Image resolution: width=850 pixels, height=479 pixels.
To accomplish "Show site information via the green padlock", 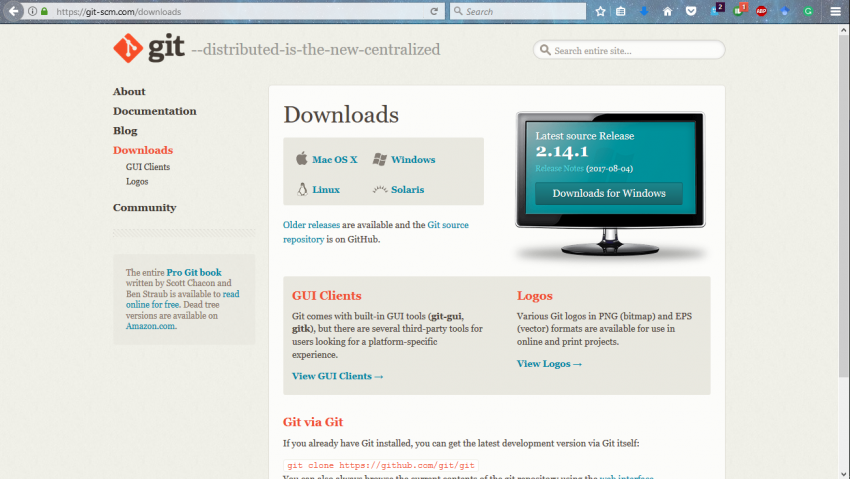I will [44, 11].
